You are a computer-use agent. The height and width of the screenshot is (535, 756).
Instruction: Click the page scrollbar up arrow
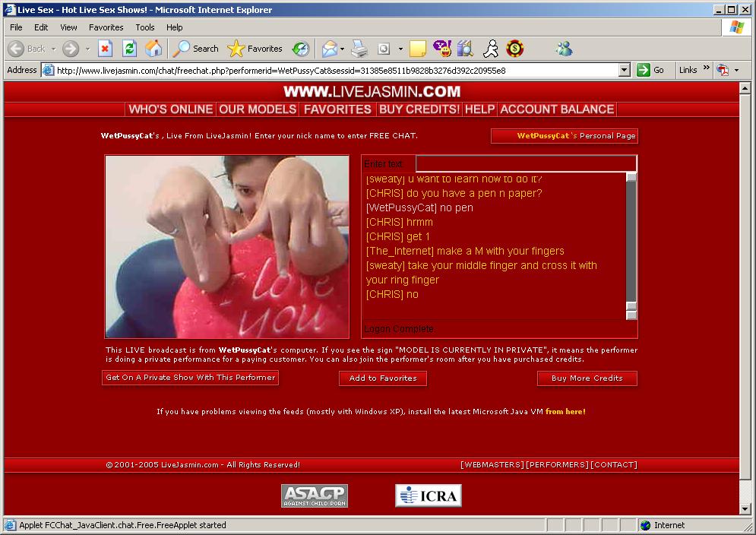[745, 88]
